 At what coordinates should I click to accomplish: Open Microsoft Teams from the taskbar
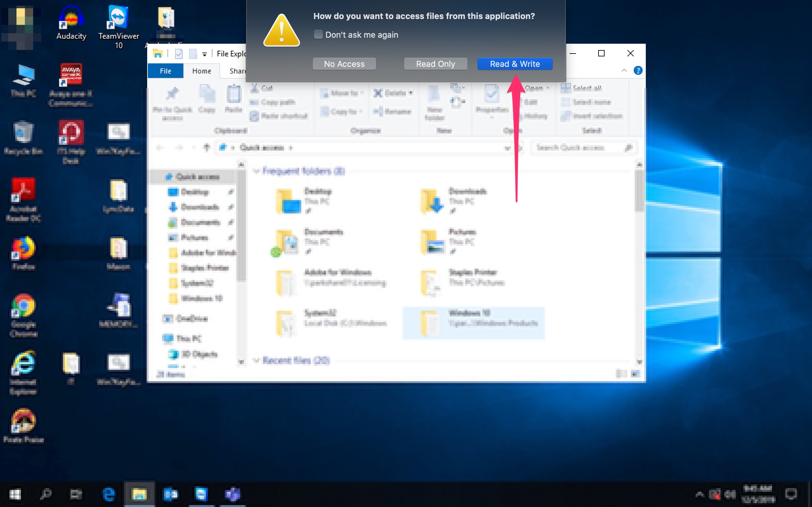pos(232,494)
